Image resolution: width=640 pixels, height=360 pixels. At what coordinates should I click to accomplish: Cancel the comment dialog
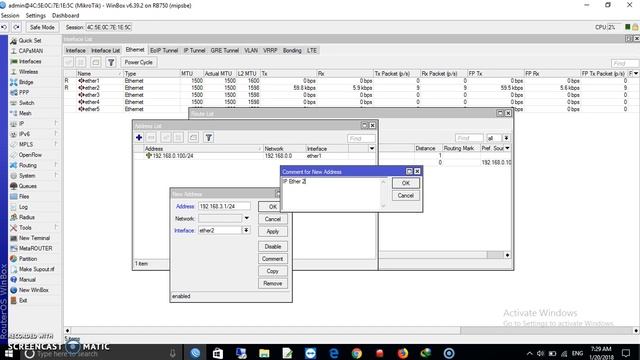pyautogui.click(x=405, y=196)
